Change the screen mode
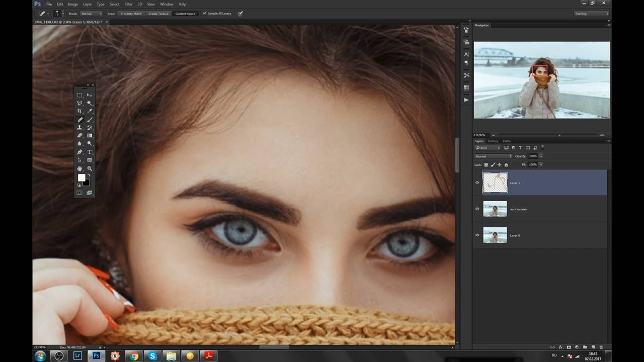Screen dimensions: 644x362 click(90, 193)
